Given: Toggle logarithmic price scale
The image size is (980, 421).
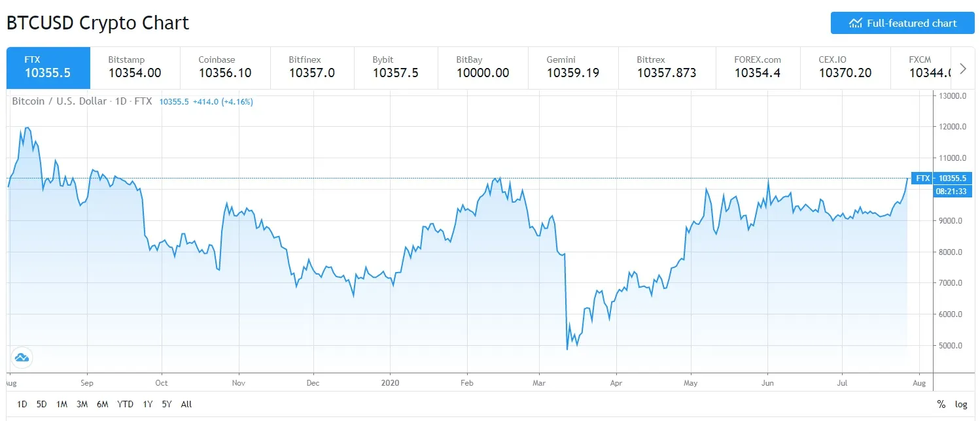Looking at the screenshot, I should pos(961,404).
